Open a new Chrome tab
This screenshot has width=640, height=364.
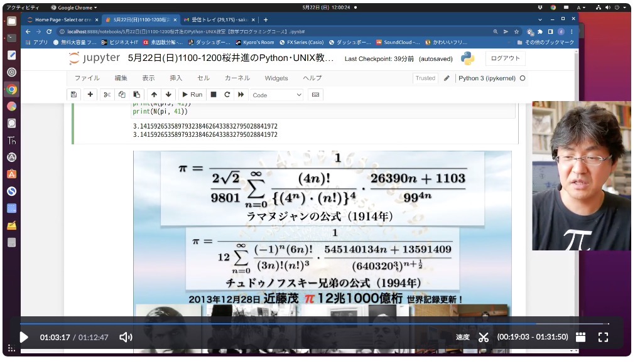pyautogui.click(x=266, y=19)
